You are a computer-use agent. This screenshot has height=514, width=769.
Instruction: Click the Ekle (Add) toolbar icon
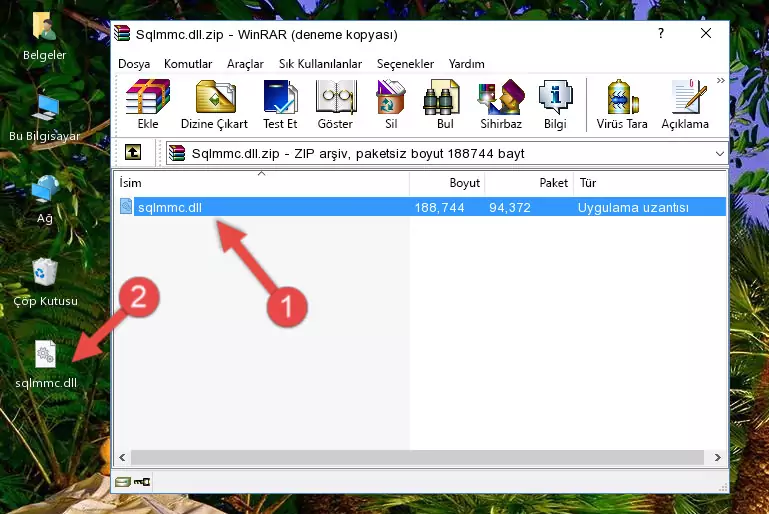coord(148,104)
